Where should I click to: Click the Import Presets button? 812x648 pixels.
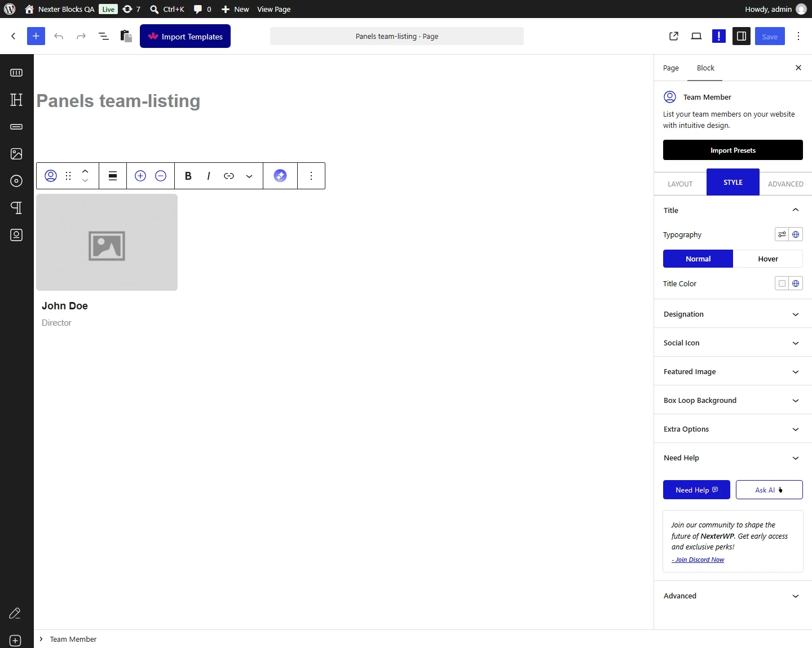[733, 150]
